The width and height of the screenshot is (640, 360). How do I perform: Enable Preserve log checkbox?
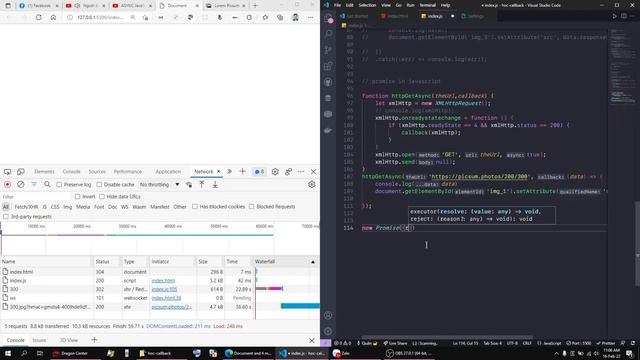tap(59, 184)
